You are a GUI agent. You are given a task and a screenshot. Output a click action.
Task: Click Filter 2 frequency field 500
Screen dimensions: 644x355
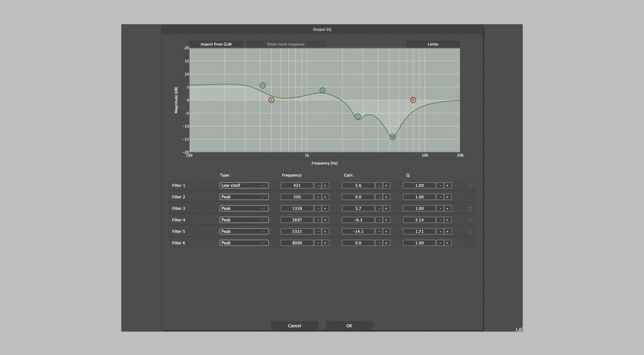[297, 197]
